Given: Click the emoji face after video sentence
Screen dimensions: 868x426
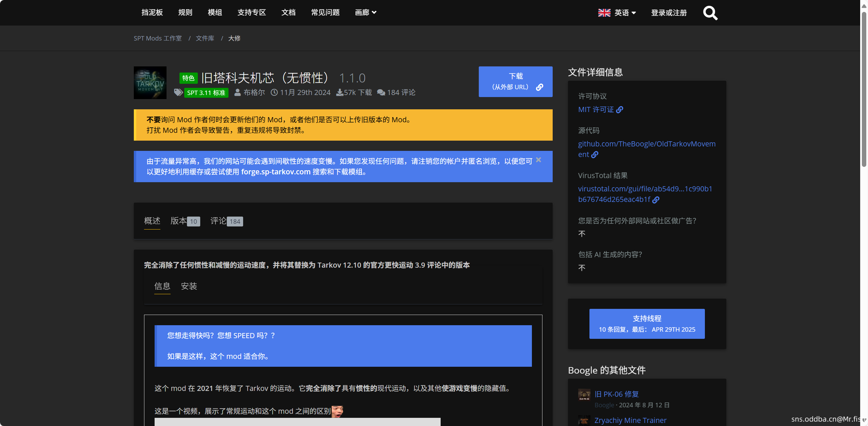Looking at the screenshot, I should coord(337,411).
